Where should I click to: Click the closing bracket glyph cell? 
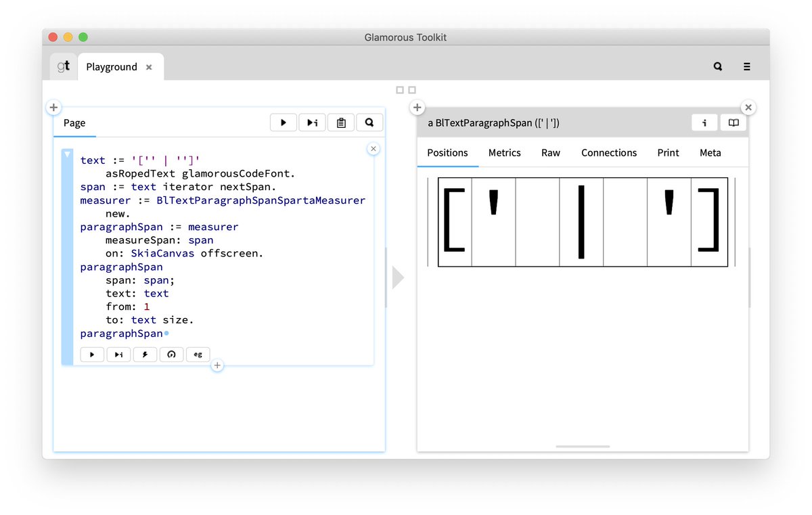pos(709,222)
